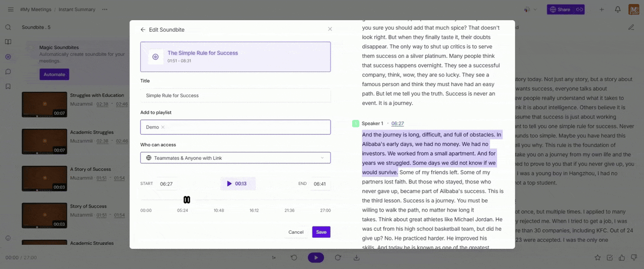Open the #My Meetings breadcrumb
The image size is (644, 269).
(37, 10)
